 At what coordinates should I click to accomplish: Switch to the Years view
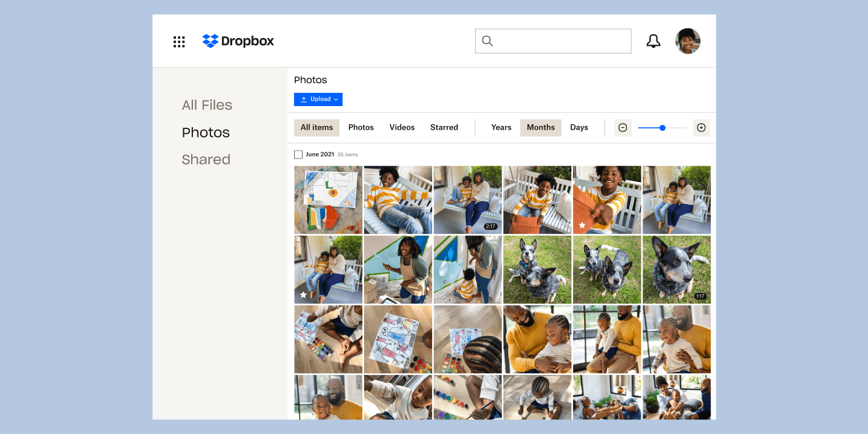pyautogui.click(x=501, y=127)
